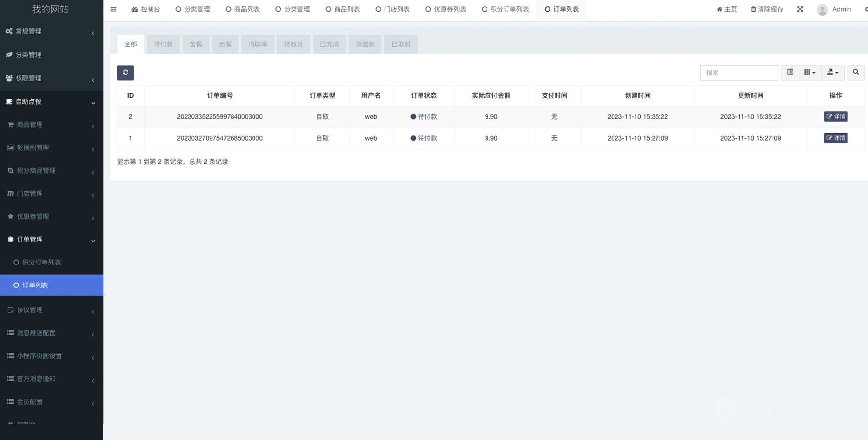Screen dimensions: 868x440
Task: Click the Admin avatar icon
Action: [822, 9]
